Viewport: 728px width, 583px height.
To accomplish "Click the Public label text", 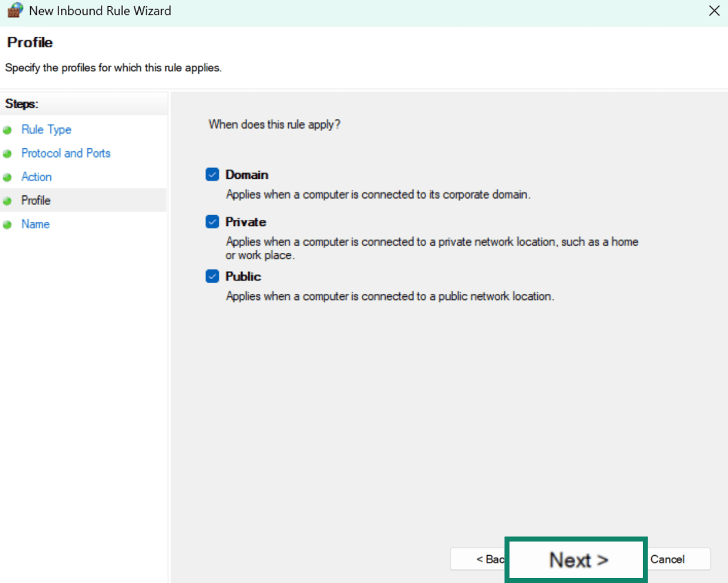I will [x=243, y=277].
